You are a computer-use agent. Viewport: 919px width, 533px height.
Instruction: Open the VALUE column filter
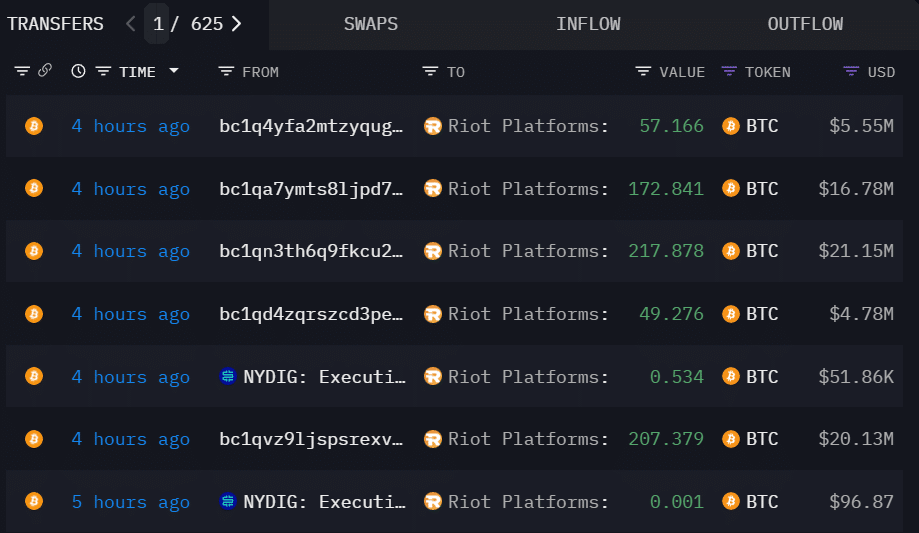coord(644,72)
